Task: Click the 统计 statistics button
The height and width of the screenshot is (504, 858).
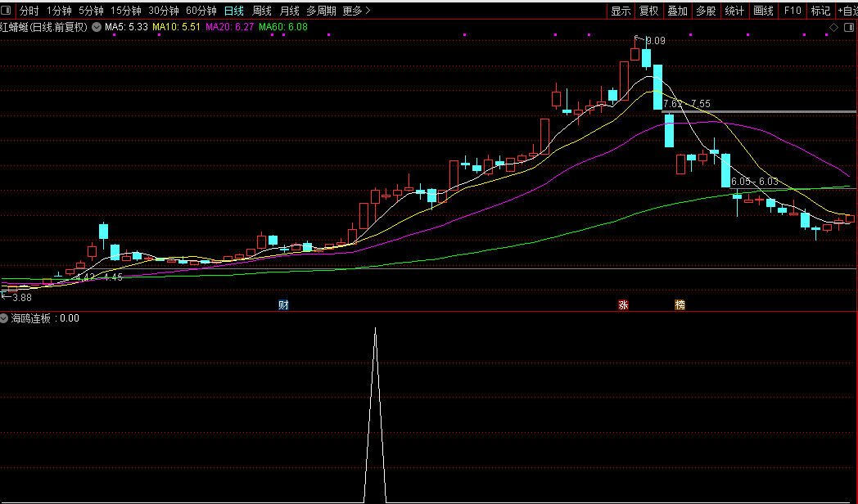Action: (x=734, y=11)
